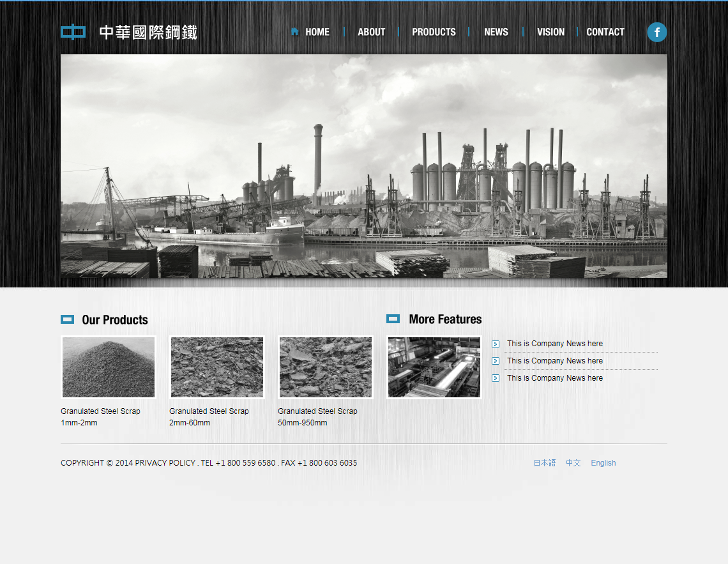The height and width of the screenshot is (564, 728).
Task: View Granulated Steel Scrap 50mm-950mm thumbnail
Action: pos(326,367)
